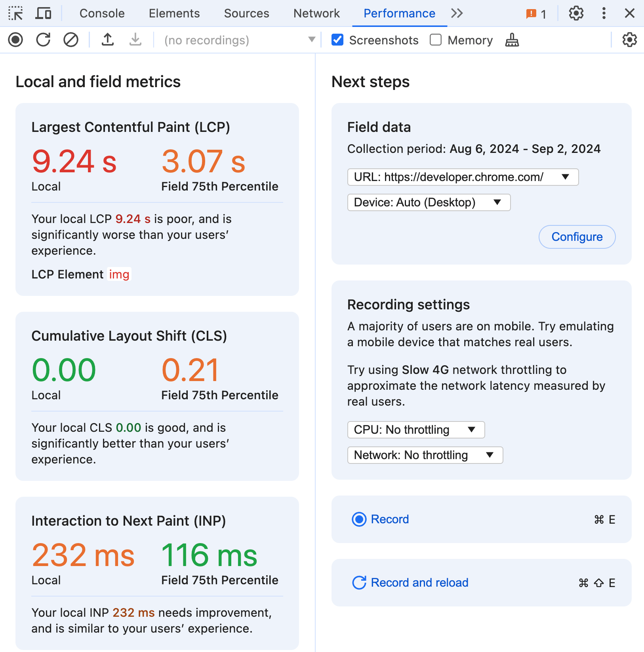Open the Console tab
Image resolution: width=644 pixels, height=652 pixels.
[102, 13]
